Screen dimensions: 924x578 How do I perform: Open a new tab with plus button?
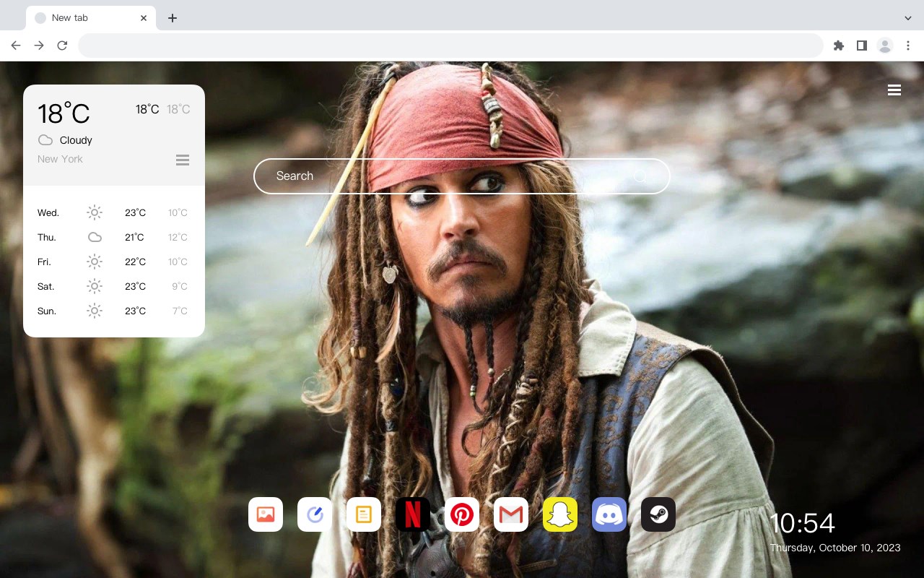pyautogui.click(x=172, y=18)
